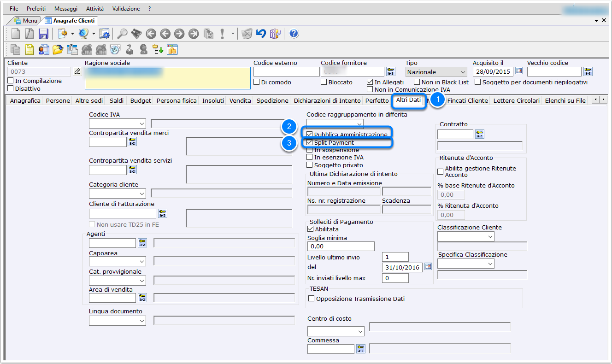Open lookup beside the Commessa field

[361, 349]
